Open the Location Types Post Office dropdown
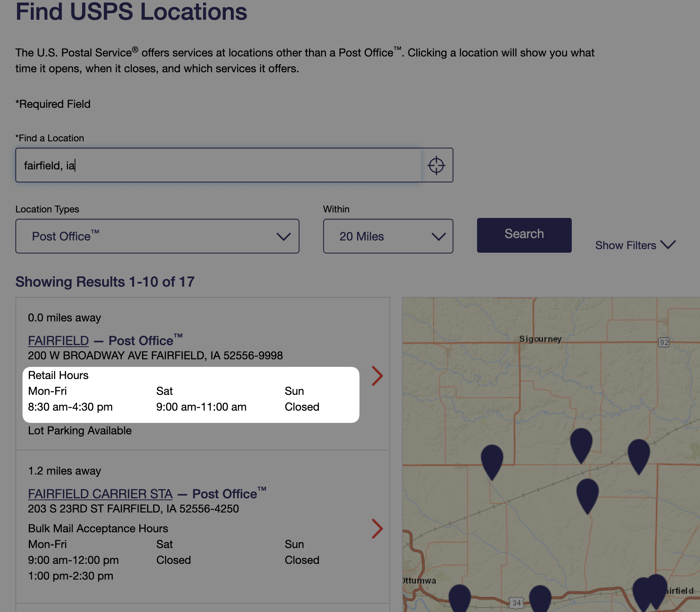Image resolution: width=700 pixels, height=612 pixels. [x=157, y=236]
